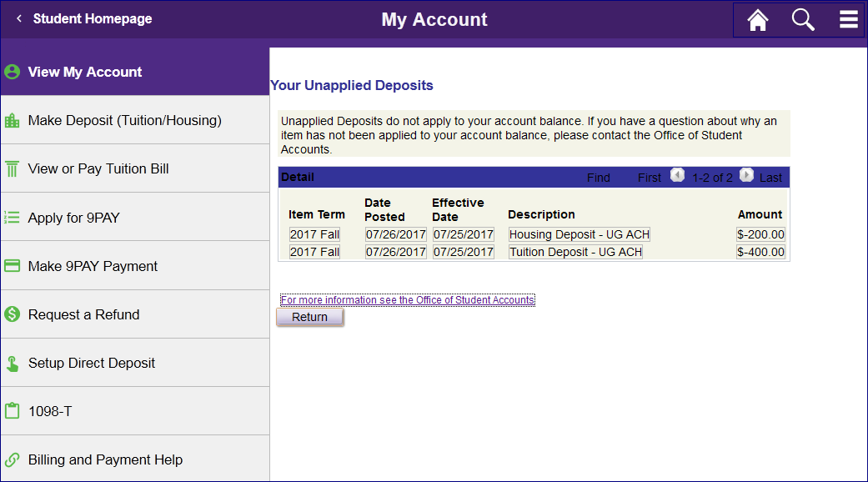This screenshot has height=482, width=868.
Task: Select Apply for 9PAY menu item
Action: 135,218
